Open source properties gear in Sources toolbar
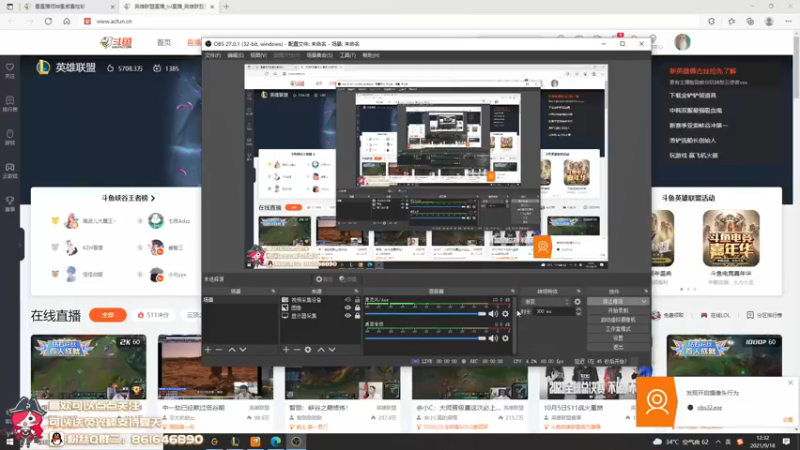This screenshot has height=450, width=800. pyautogui.click(x=308, y=349)
